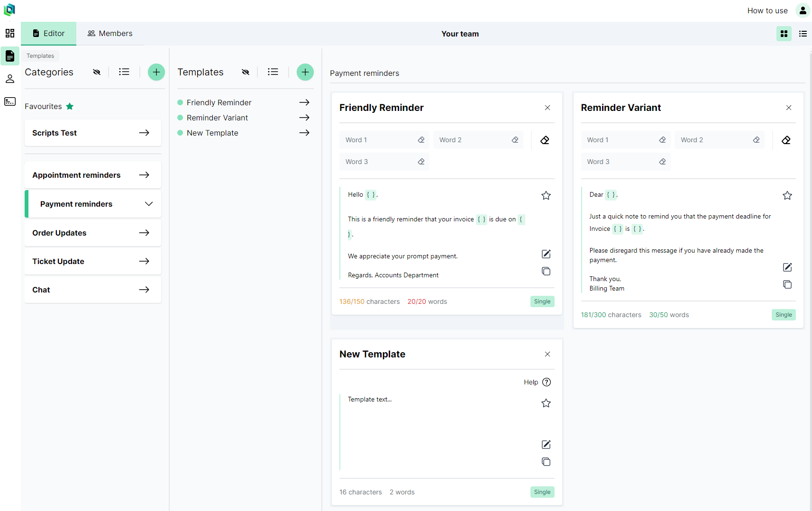This screenshot has height=511, width=812.
Task: Expand the Appointment reminders category
Action: 93,175
